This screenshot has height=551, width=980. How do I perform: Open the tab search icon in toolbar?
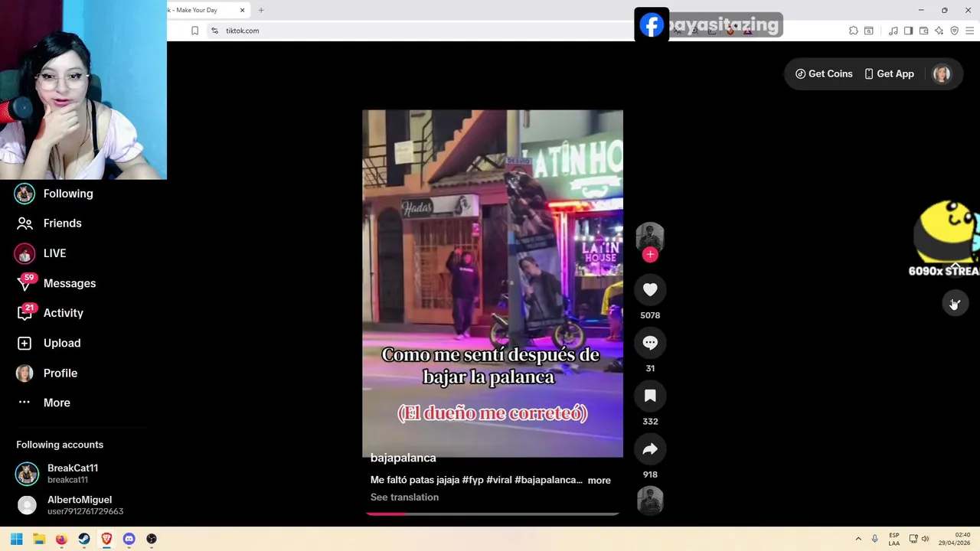(869, 31)
